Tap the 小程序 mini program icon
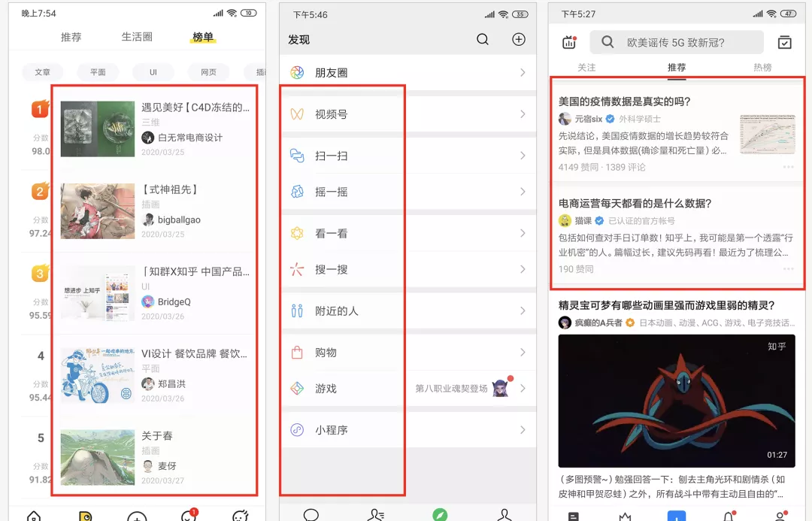This screenshot has height=521, width=812. point(297,430)
